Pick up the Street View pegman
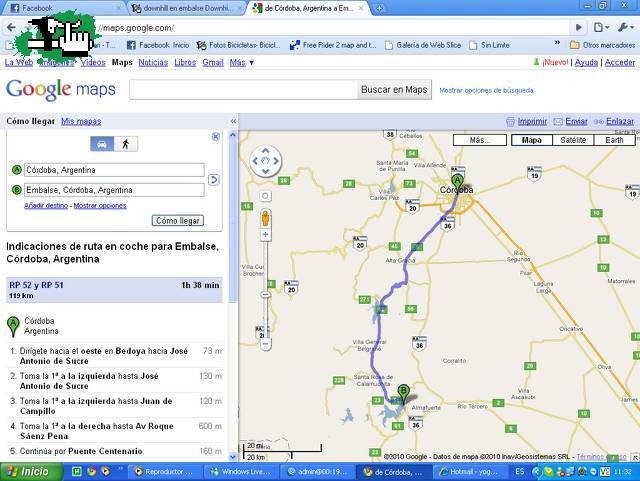 (265, 218)
